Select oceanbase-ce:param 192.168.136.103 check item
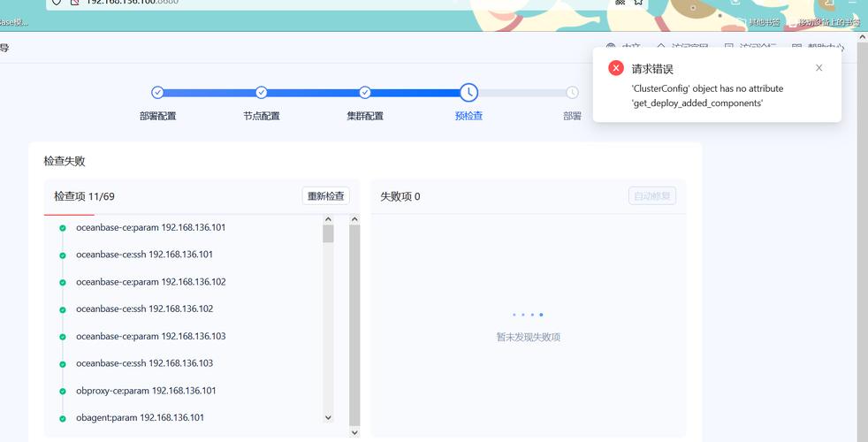868x442 pixels. (150, 336)
